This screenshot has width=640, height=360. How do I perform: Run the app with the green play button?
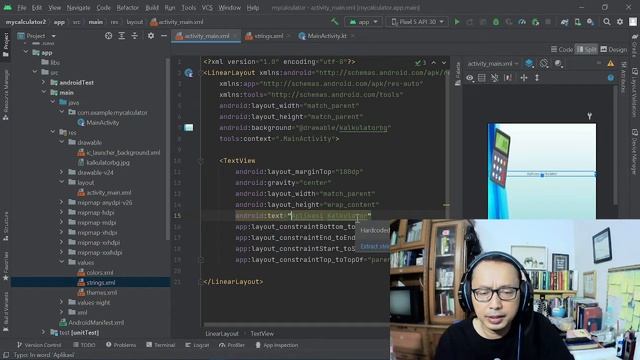[x=457, y=22]
